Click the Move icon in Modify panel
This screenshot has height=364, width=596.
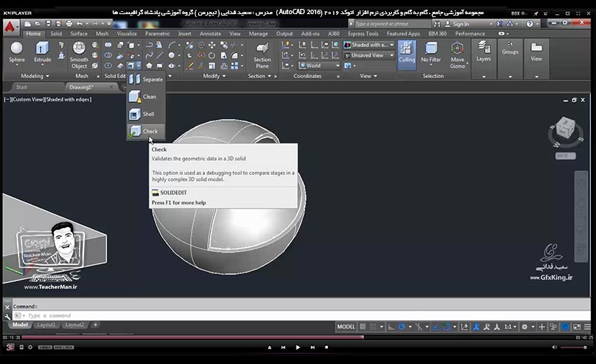[x=212, y=45]
